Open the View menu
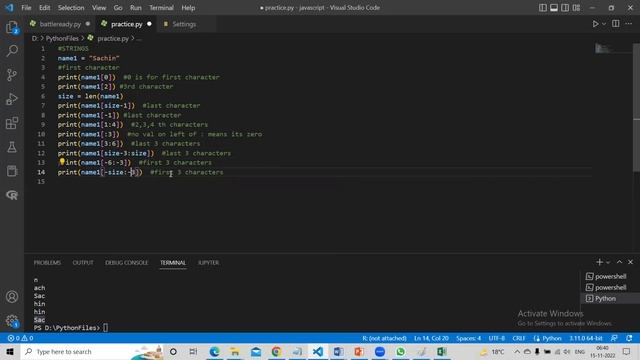Image resolution: width=640 pixels, height=360 pixels. click(99, 8)
